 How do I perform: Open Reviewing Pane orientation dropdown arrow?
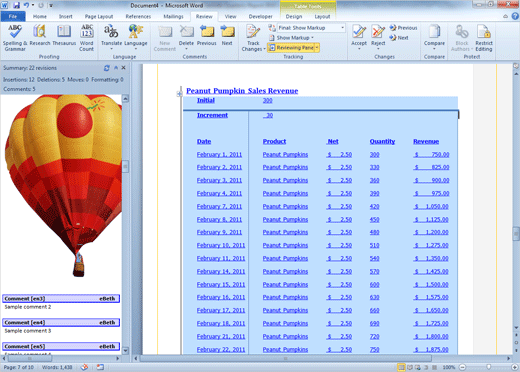pyautogui.click(x=317, y=48)
